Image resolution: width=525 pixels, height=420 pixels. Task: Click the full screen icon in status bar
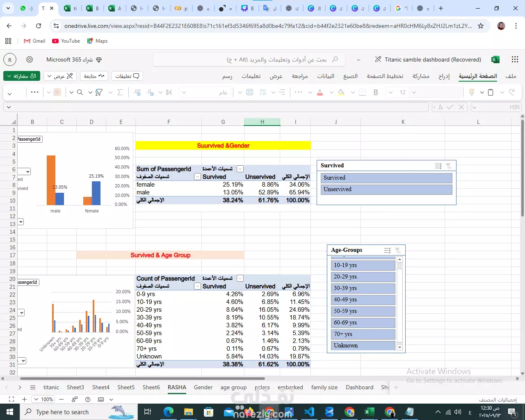11,399
